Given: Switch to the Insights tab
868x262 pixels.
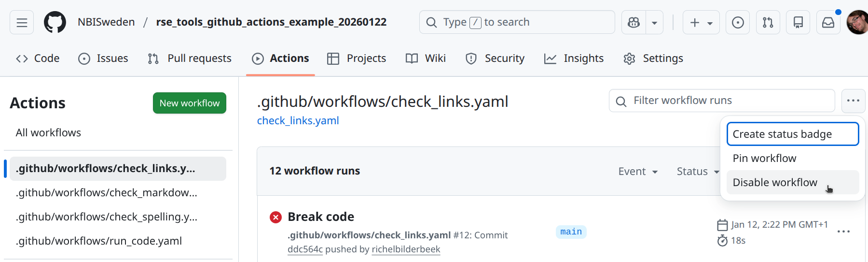Looking at the screenshot, I should tap(574, 58).
